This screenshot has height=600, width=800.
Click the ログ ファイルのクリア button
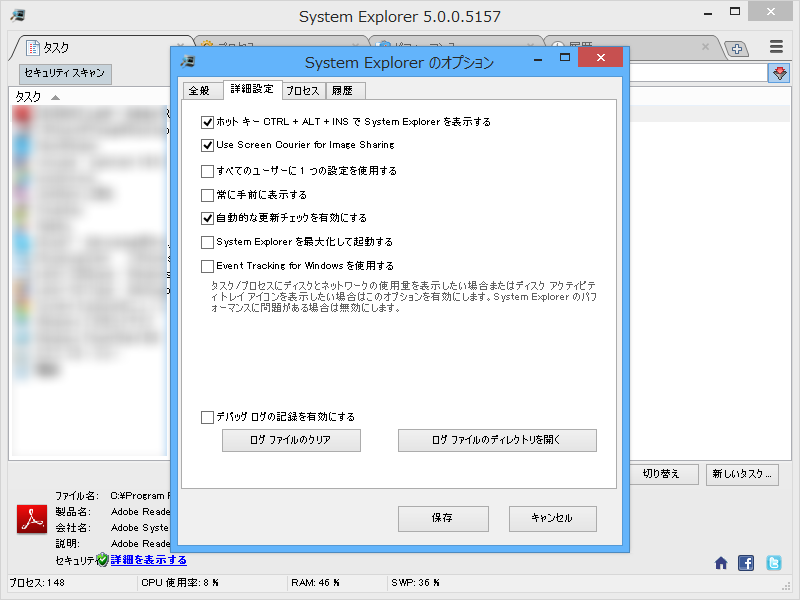pos(290,440)
